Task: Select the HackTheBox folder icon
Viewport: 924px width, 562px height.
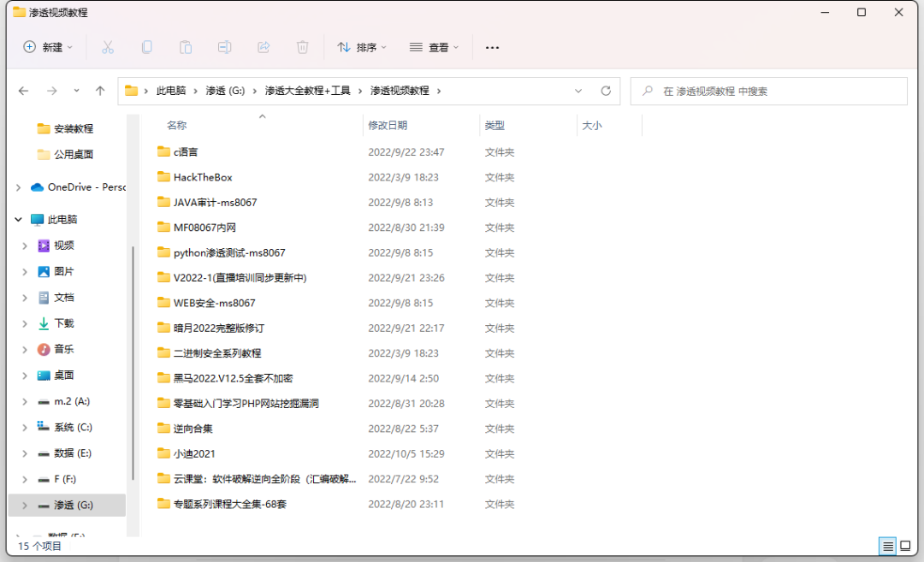Action: pos(163,177)
